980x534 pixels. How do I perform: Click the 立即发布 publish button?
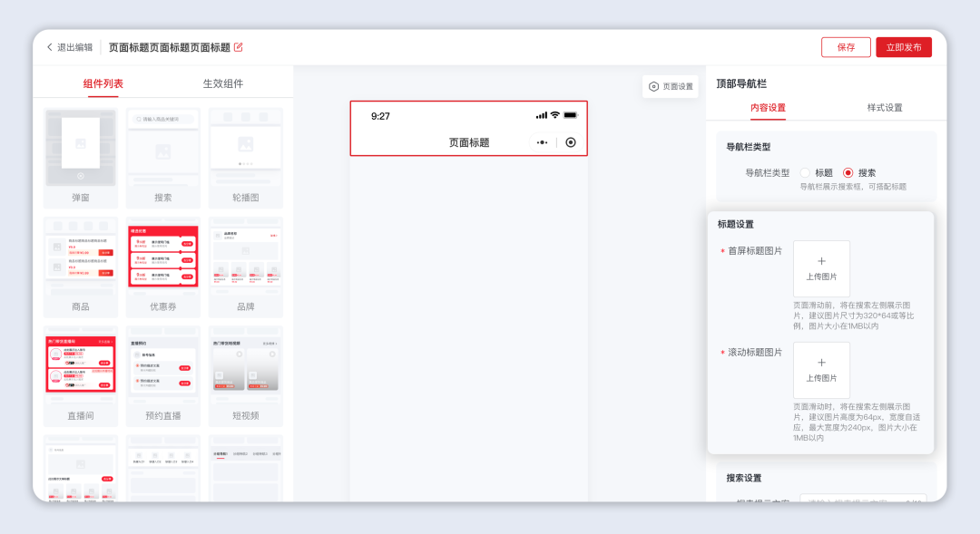coord(905,46)
